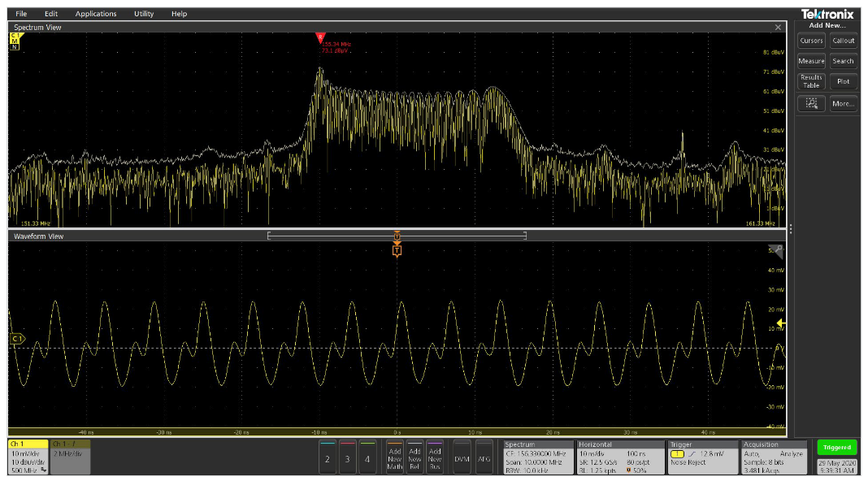Click the Results Table button
868x481 pixels.
coord(811,81)
